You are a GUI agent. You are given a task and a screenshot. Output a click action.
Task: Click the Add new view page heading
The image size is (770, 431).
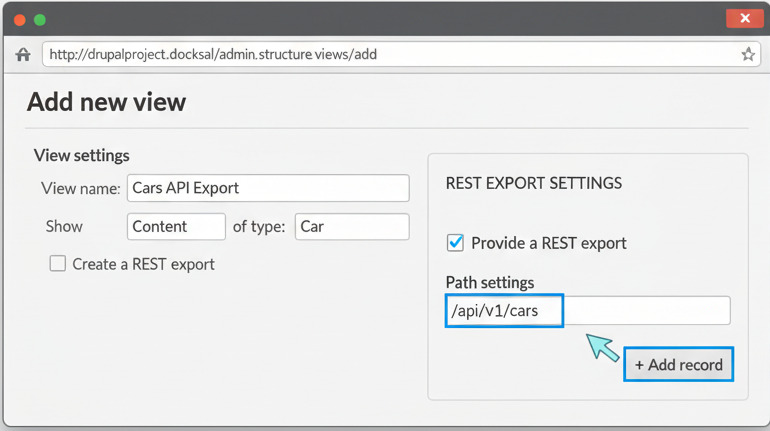(106, 102)
